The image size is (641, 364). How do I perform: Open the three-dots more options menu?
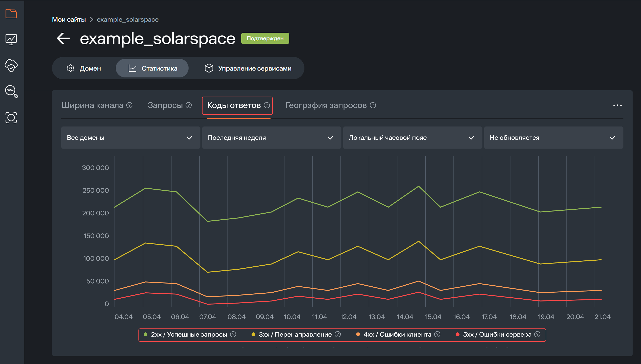coord(617,105)
